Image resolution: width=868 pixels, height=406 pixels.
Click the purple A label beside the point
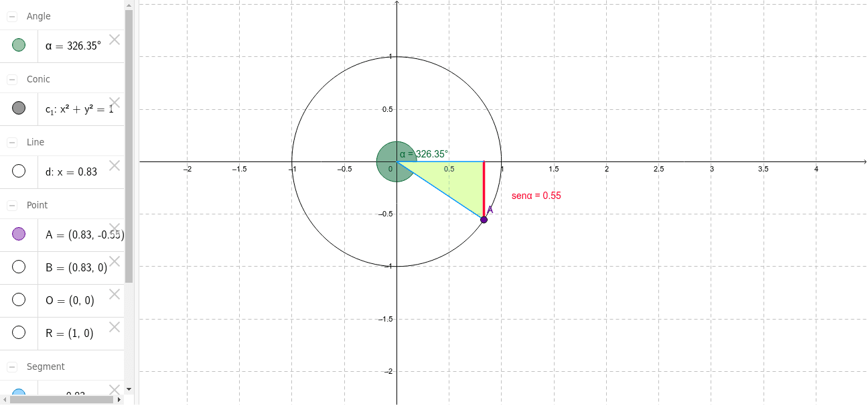pos(490,210)
